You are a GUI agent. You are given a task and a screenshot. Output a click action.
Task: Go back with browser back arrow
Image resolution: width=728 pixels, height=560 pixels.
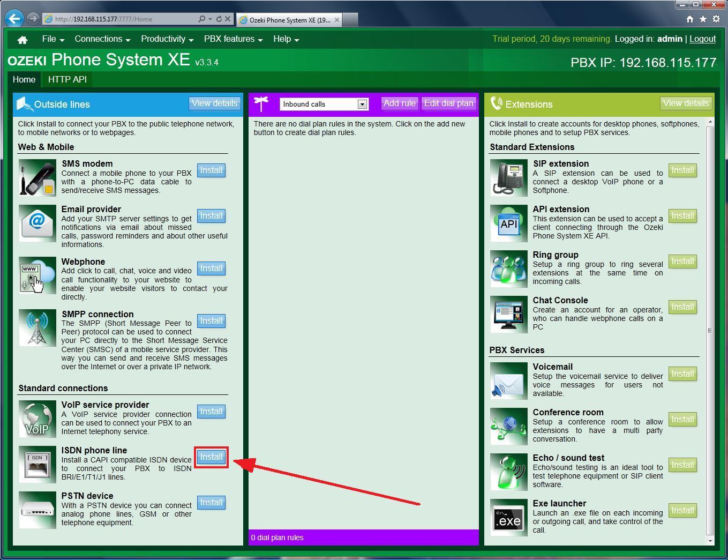point(14,19)
